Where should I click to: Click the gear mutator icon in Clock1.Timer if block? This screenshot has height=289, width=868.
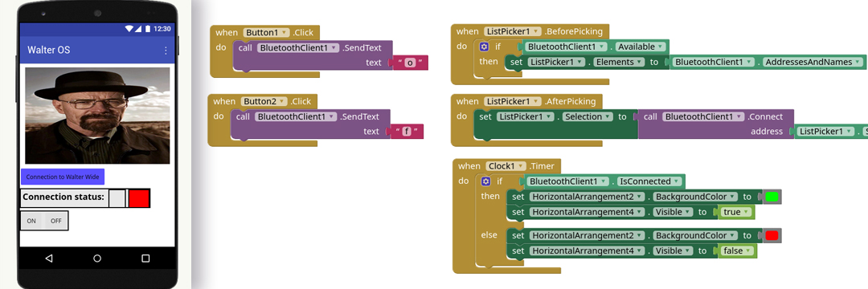(x=486, y=181)
